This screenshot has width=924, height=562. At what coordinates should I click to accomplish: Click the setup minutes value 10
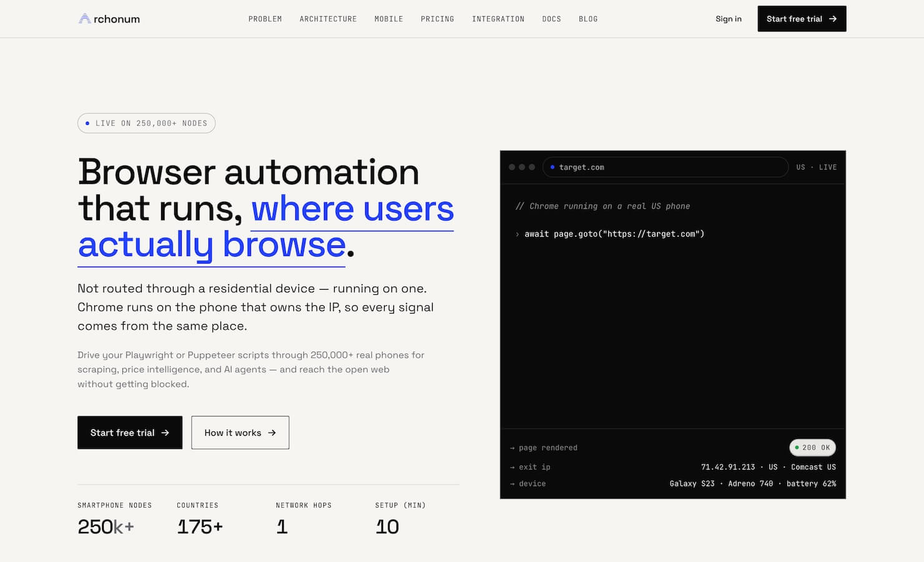pyautogui.click(x=387, y=527)
